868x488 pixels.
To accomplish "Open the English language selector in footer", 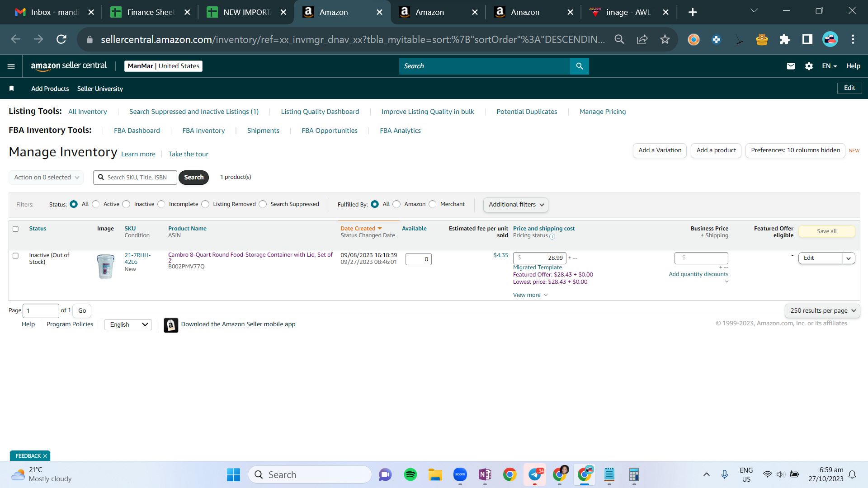I will click(x=128, y=324).
